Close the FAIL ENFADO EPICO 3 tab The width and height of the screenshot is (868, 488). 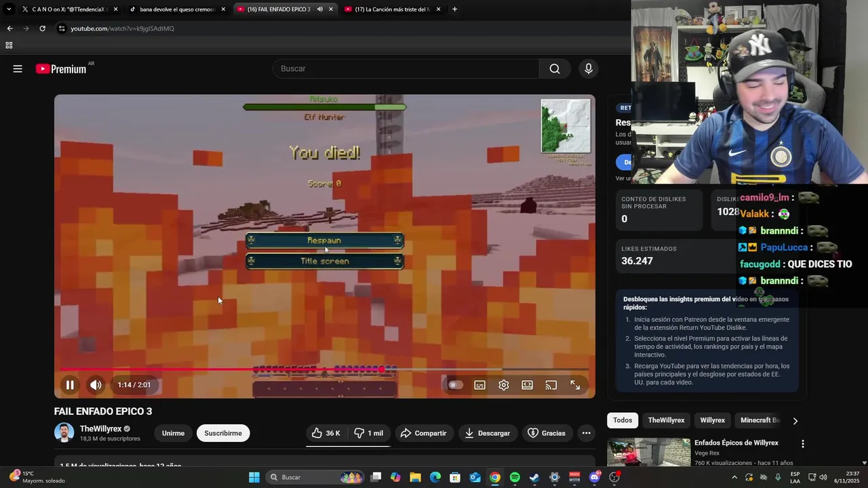tap(331, 9)
